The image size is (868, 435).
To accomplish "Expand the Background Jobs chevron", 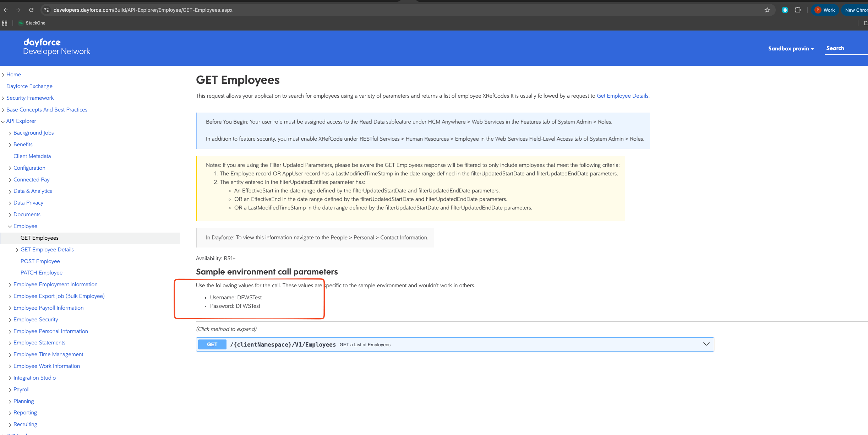I will click(10, 133).
